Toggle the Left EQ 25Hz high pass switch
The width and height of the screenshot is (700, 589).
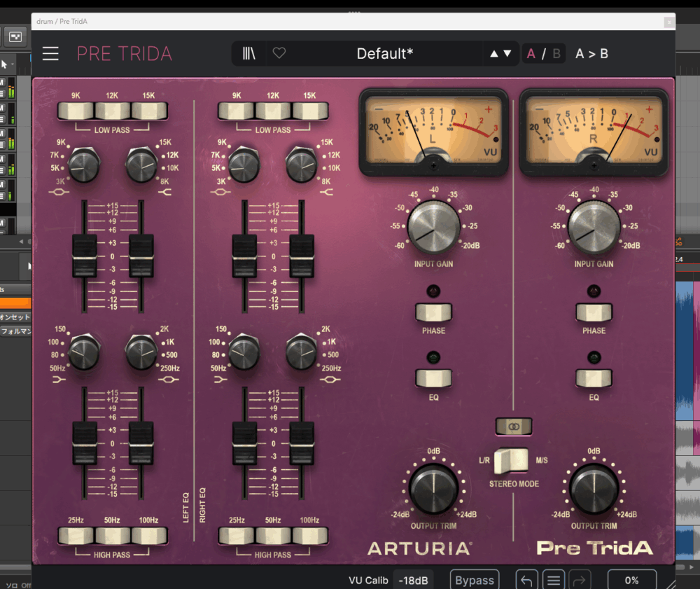click(76, 535)
